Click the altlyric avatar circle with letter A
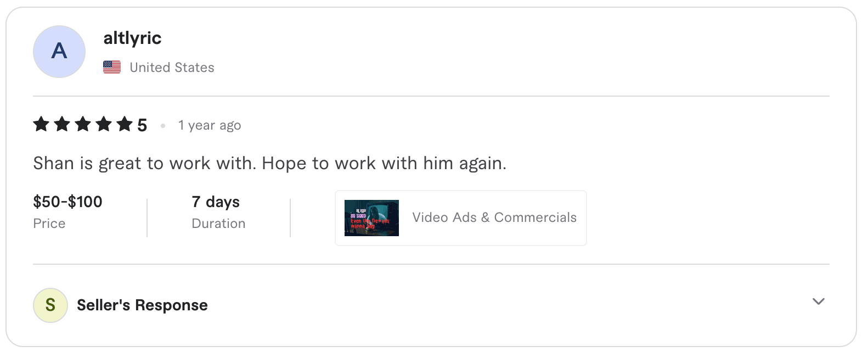 59,52
